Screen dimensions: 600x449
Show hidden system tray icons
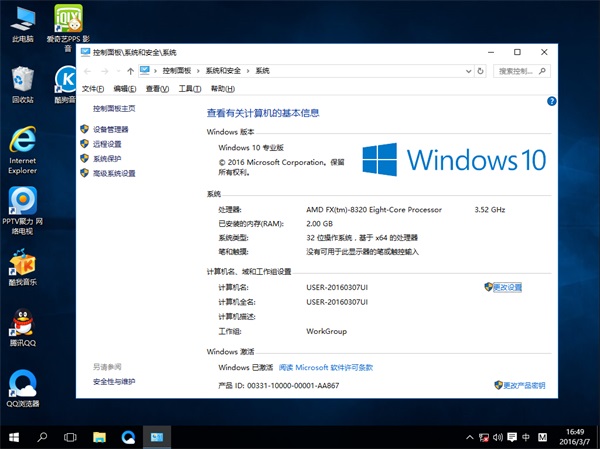[x=469, y=438]
